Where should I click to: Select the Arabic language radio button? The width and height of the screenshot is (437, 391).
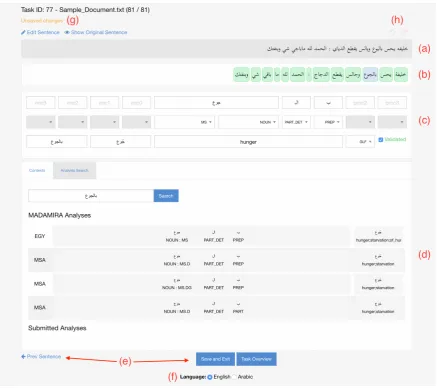pos(234,377)
